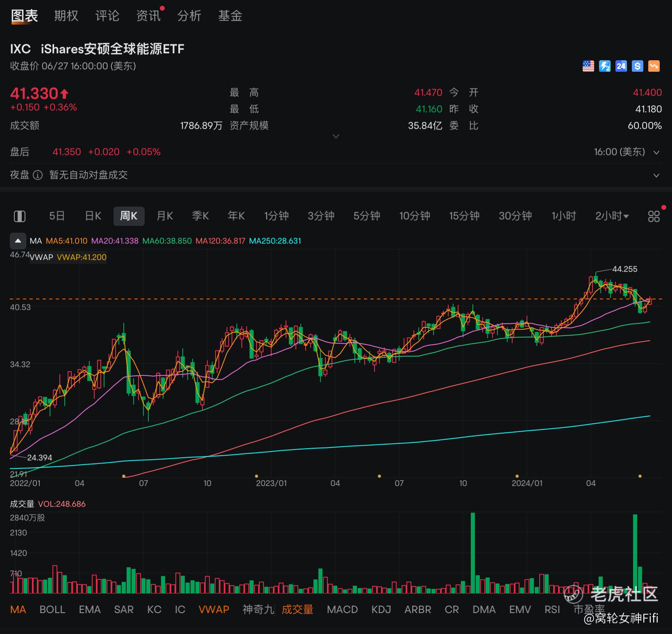Switch to the MACD sub-indicator
Screen dimensions: 672x634
[x=342, y=609]
